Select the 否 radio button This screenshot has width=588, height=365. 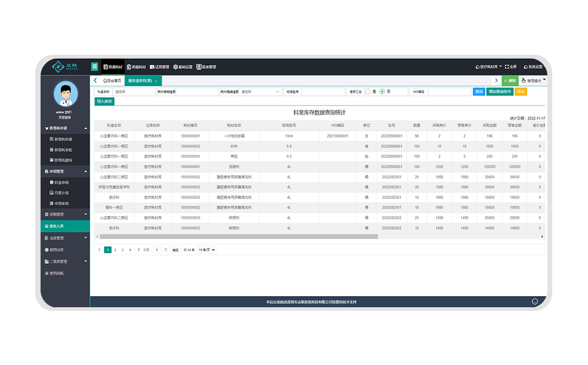[x=382, y=92]
